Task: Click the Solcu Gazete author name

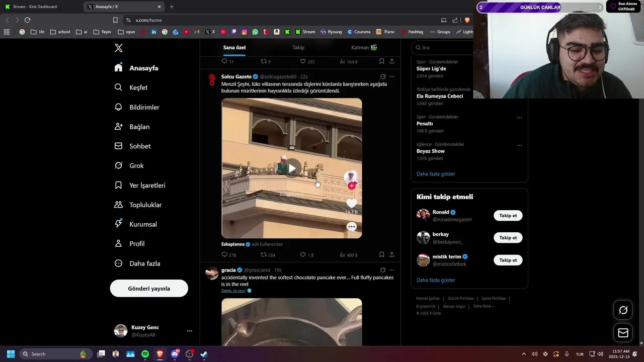Action: coord(236,76)
